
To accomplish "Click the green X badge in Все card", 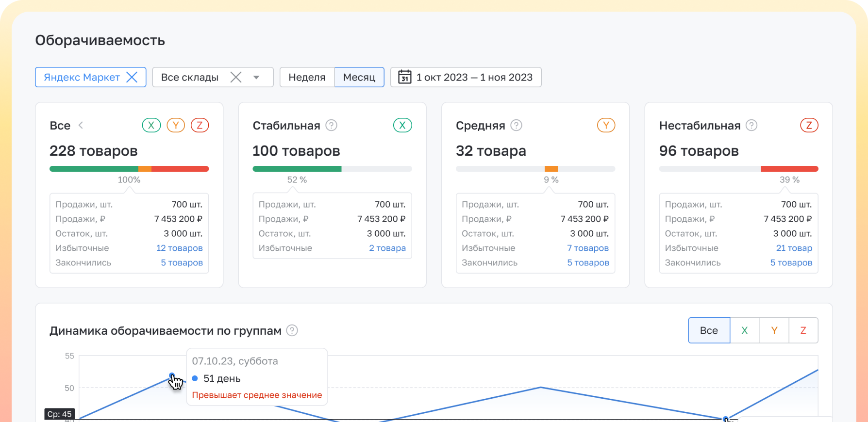I will [x=151, y=125].
